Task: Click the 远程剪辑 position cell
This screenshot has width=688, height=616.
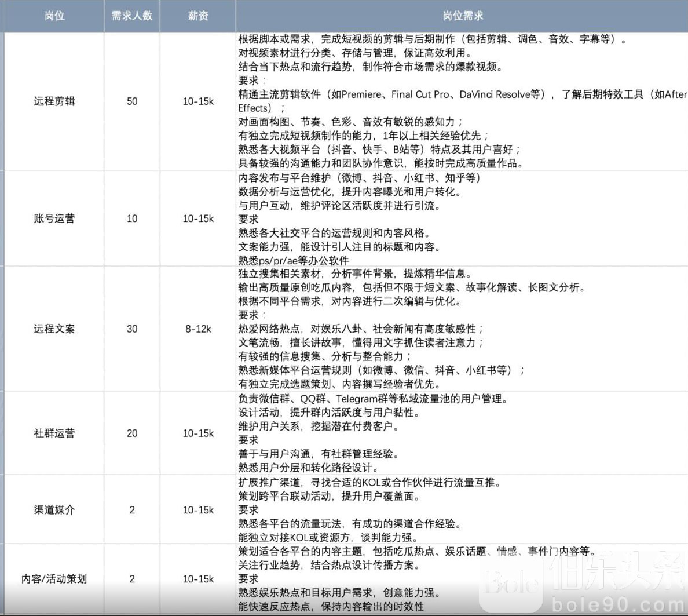Action: 54,101
